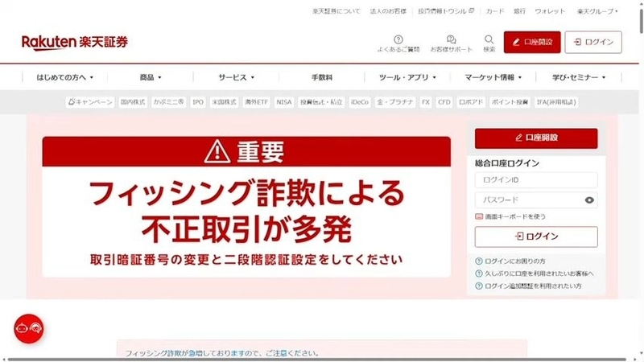Image resolution: width=644 pixels, height=362 pixels.
Task: Focus the パスワード input field
Action: click(x=536, y=200)
